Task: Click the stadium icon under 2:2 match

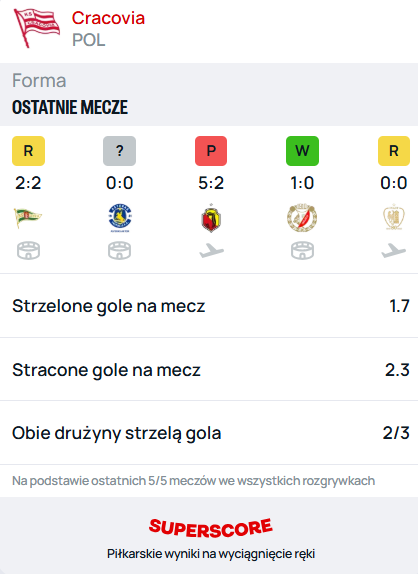Action: click(x=29, y=250)
